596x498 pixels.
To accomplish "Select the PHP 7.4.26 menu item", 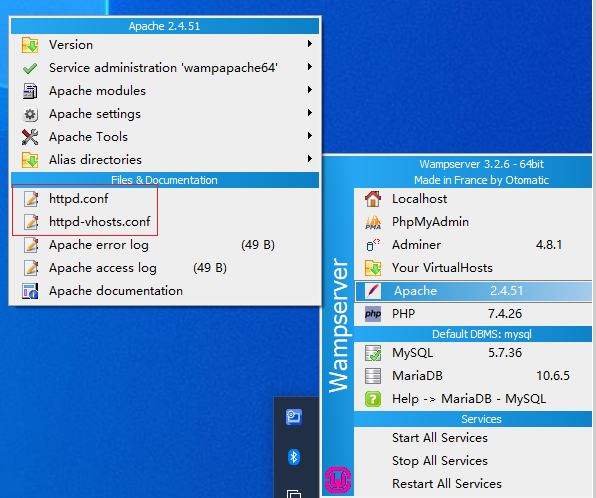I will click(x=473, y=314).
